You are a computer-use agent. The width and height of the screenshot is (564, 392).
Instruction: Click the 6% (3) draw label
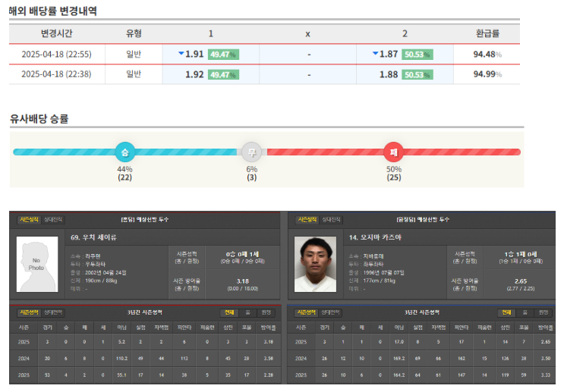(252, 173)
